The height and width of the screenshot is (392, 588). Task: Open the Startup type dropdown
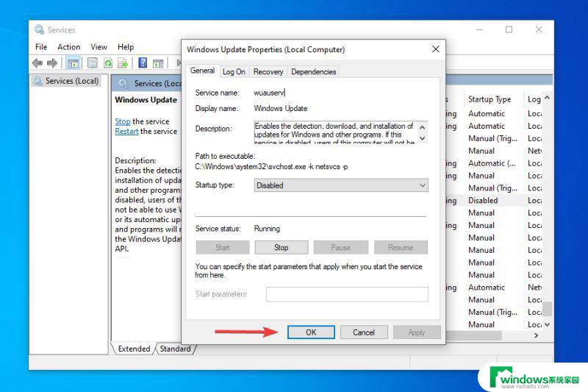pyautogui.click(x=341, y=185)
